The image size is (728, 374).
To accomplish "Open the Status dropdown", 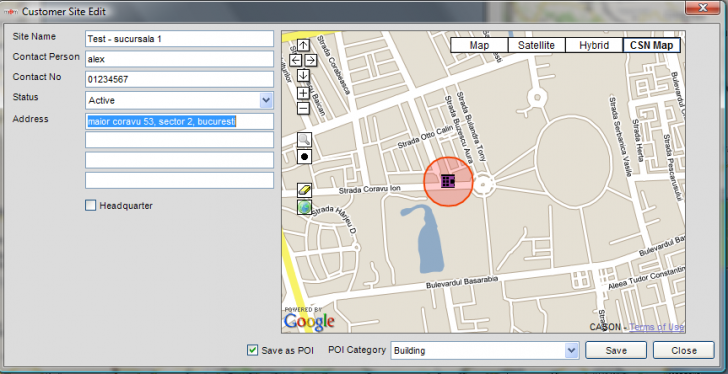I will (x=266, y=100).
